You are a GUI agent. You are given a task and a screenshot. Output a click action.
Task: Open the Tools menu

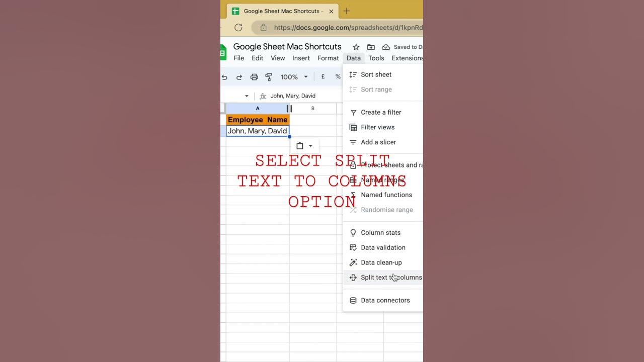[376, 58]
